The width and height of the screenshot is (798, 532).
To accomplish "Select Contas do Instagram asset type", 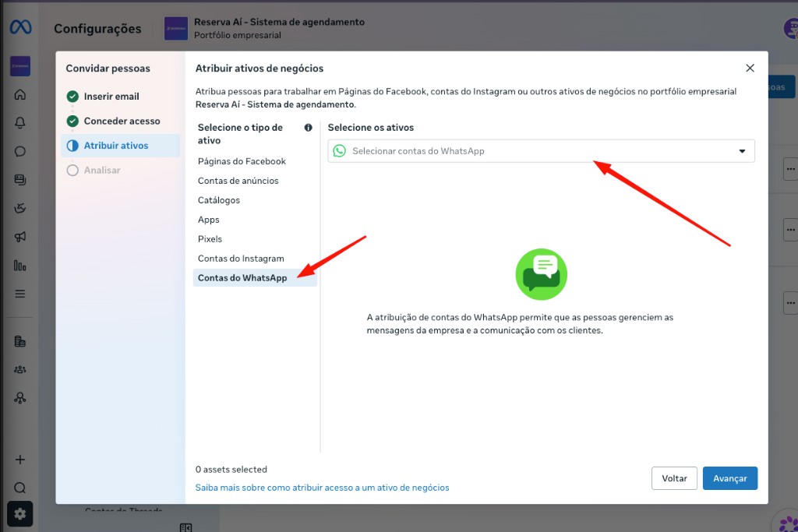I will tap(241, 259).
